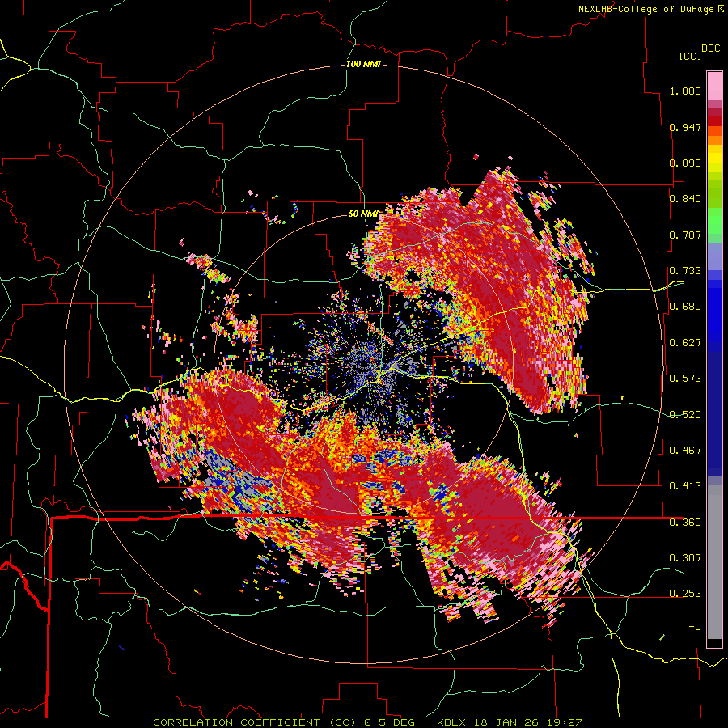
Task: Click the 0.467 colorbar value label
Action: pyautogui.click(x=685, y=451)
